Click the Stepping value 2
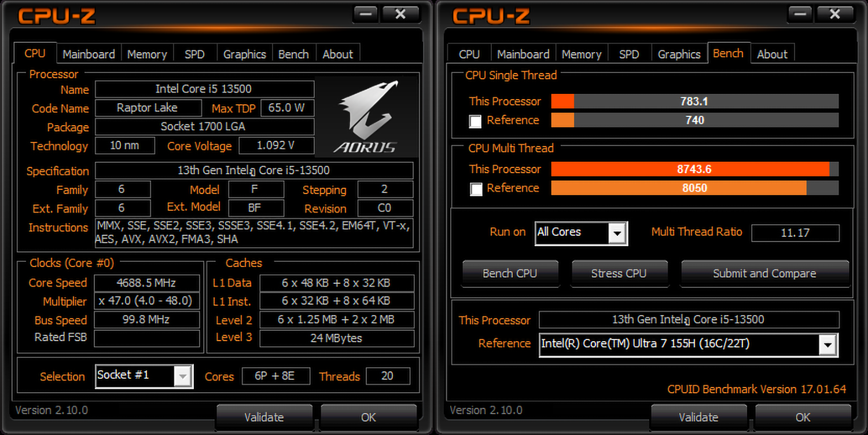The height and width of the screenshot is (435, 868). click(385, 189)
